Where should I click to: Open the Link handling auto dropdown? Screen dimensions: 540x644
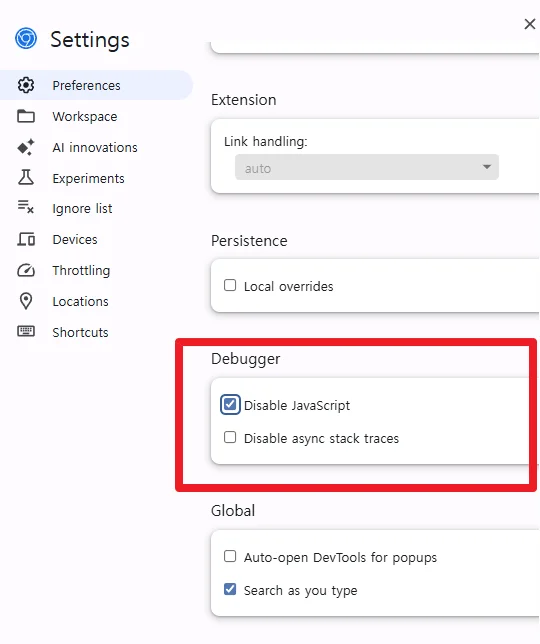pyautogui.click(x=367, y=167)
